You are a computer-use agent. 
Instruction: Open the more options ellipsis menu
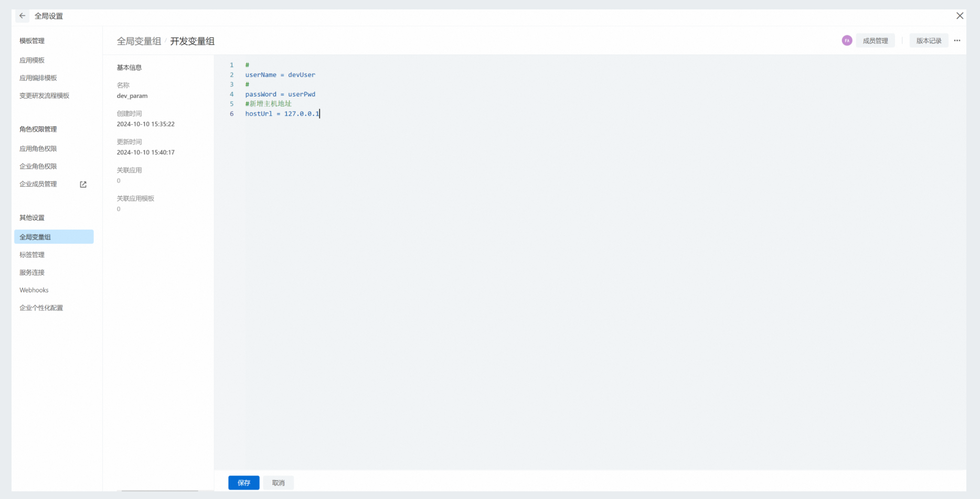[x=957, y=40]
